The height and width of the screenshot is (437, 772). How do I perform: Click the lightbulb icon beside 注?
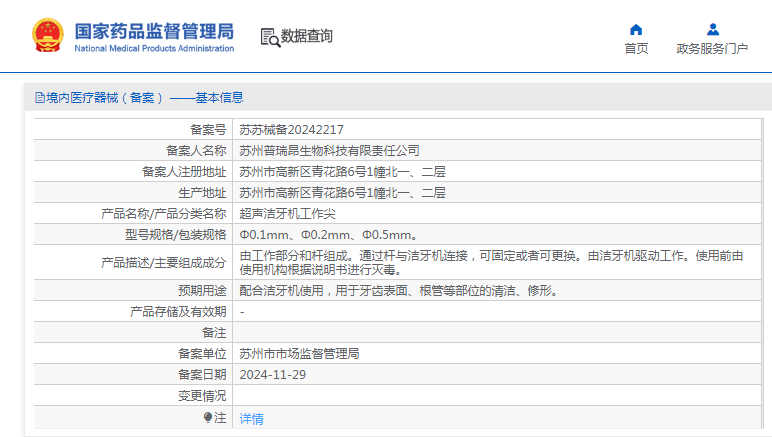pos(208,418)
